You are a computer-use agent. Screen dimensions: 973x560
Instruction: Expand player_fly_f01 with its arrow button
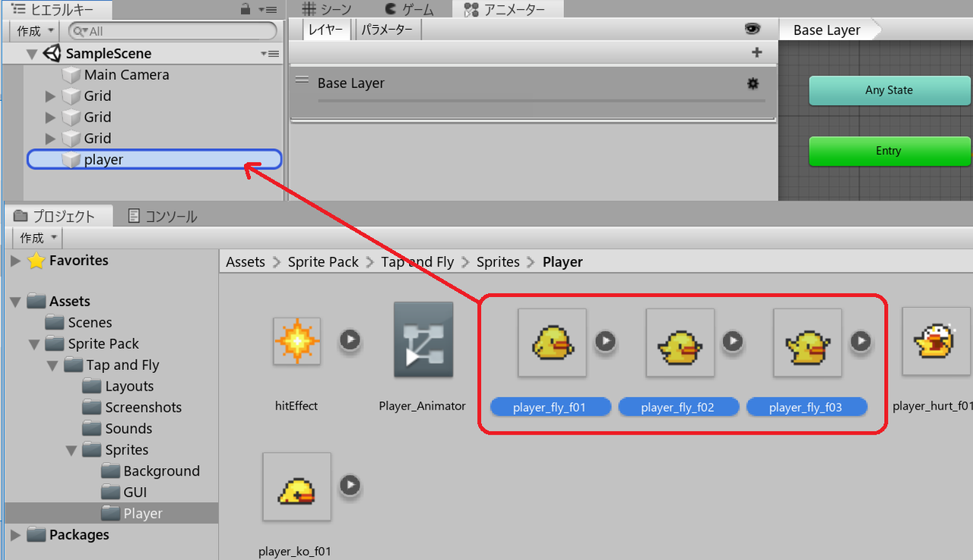605,341
